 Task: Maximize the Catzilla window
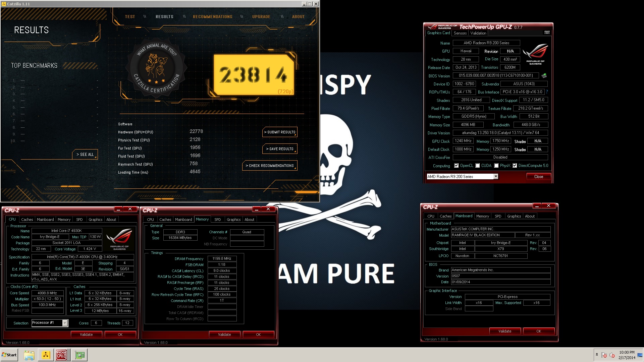[x=310, y=4]
